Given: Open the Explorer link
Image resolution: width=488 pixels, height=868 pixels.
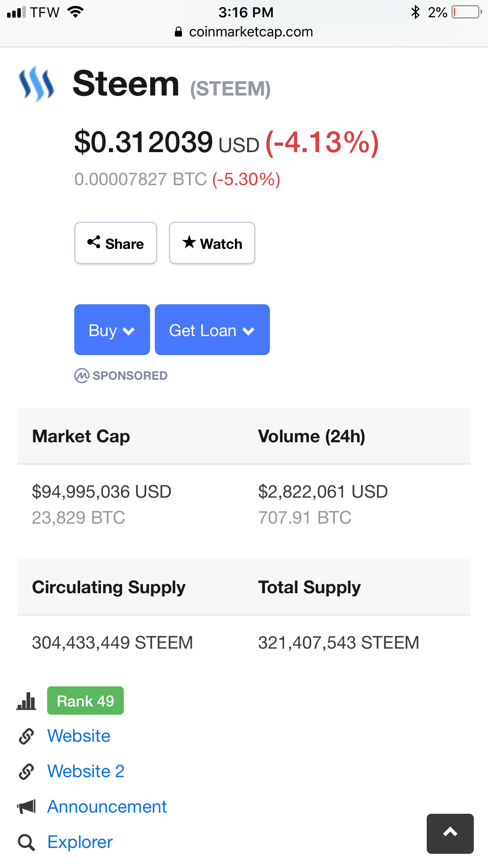Looking at the screenshot, I should pos(80,842).
